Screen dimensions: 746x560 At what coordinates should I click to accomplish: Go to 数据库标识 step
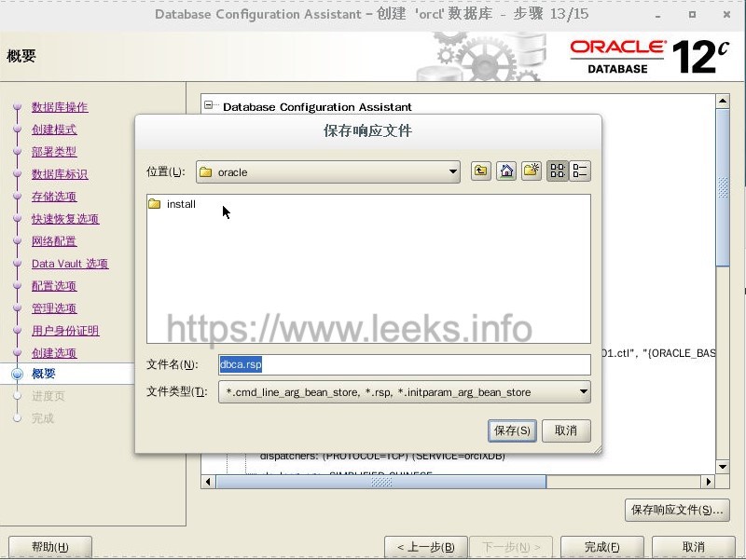pos(60,174)
